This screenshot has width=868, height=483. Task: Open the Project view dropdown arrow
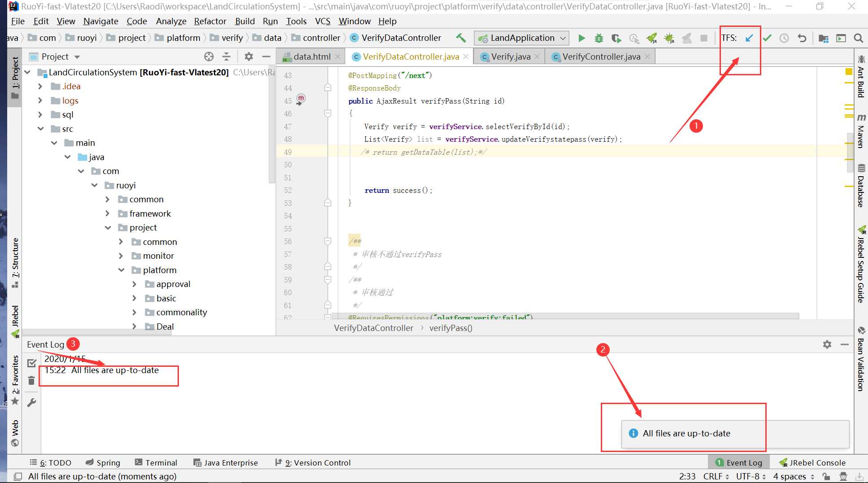pos(77,57)
